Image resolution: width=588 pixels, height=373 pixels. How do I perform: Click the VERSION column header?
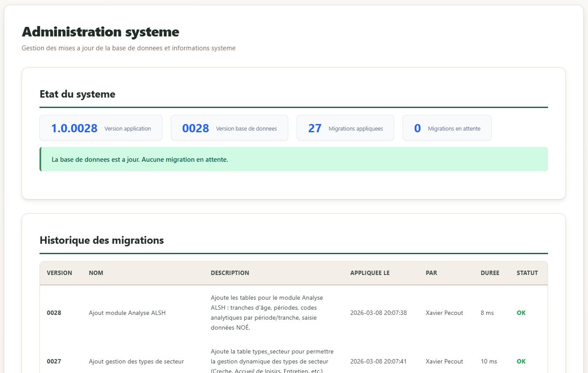[x=59, y=273]
